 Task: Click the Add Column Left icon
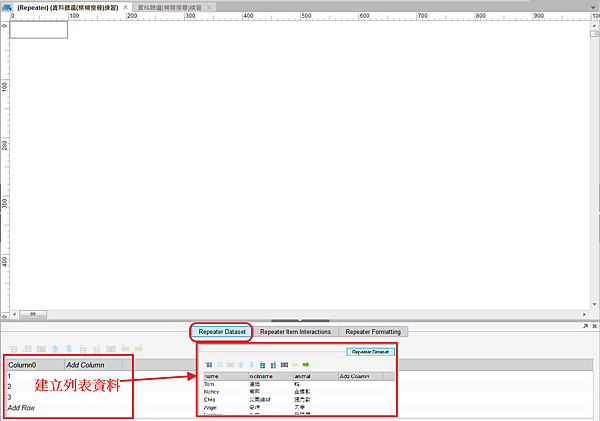click(83, 349)
